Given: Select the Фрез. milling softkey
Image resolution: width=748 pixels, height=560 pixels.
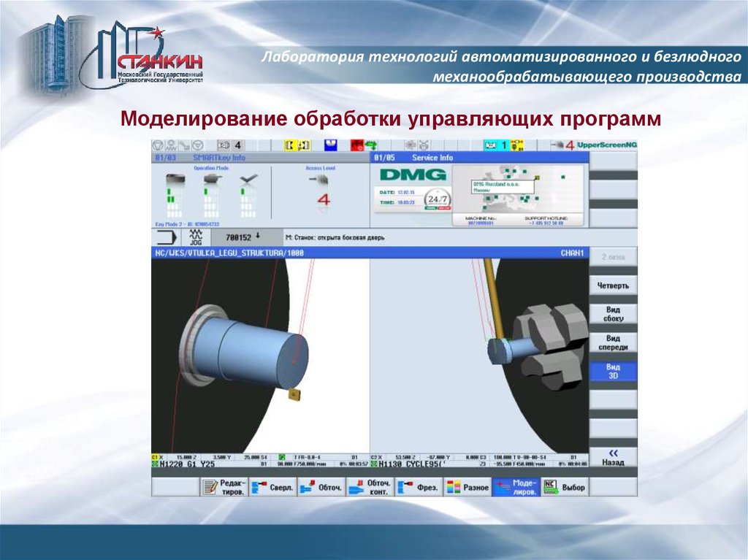Looking at the screenshot, I should pyautogui.click(x=419, y=487).
